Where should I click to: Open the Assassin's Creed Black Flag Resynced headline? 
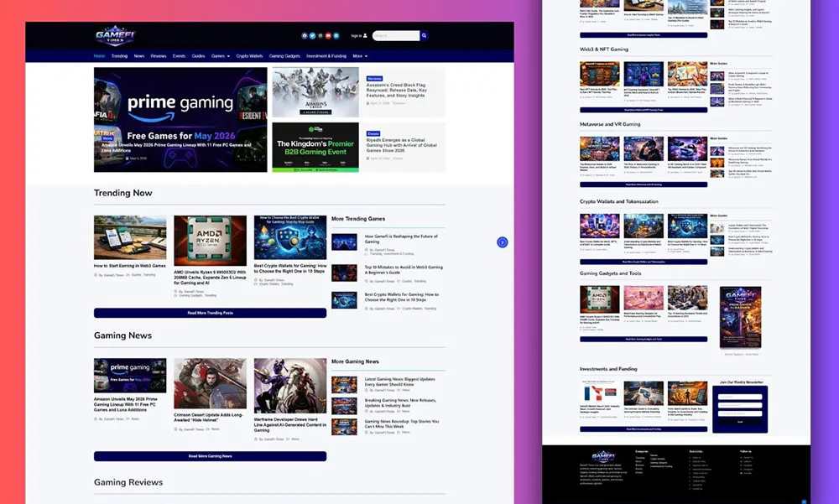tap(397, 90)
